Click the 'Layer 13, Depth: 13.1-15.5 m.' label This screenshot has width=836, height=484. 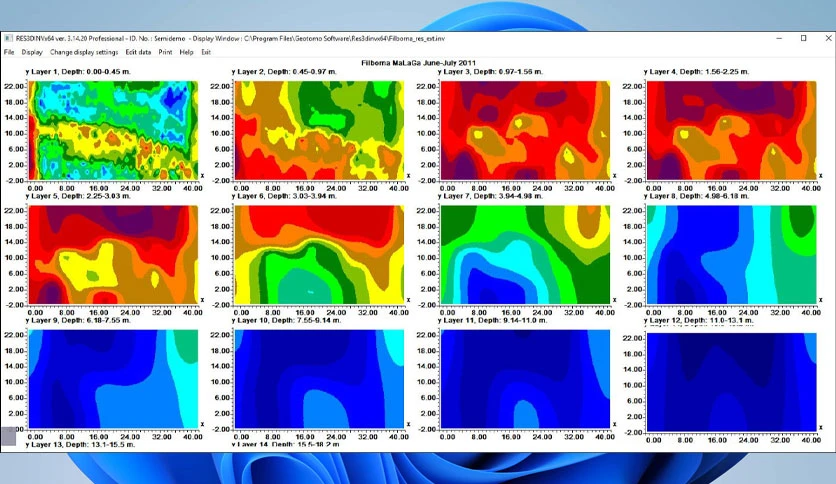point(83,445)
